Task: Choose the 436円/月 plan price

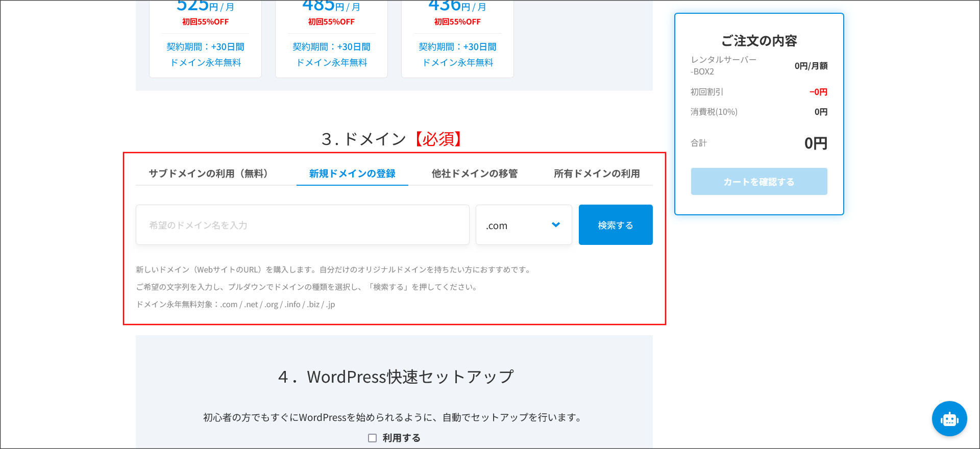Action: [457, 6]
